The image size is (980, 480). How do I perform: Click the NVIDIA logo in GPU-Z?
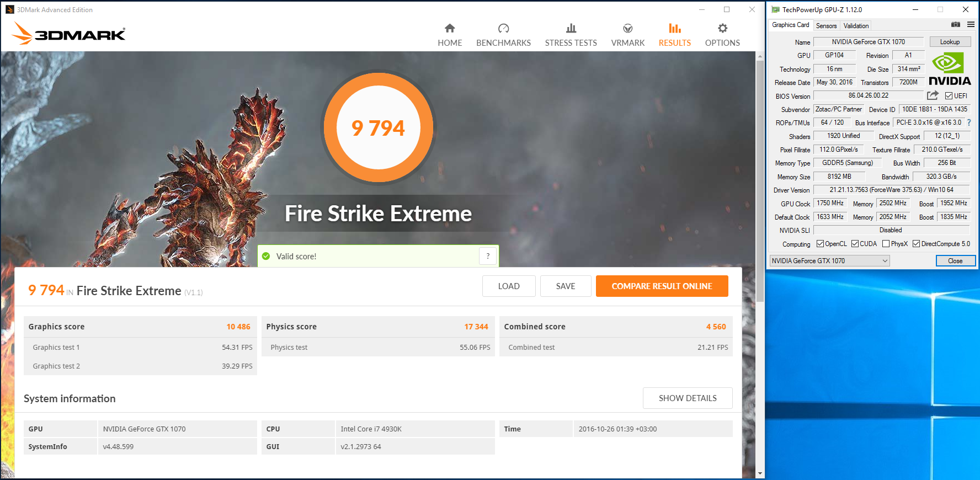pos(949,69)
